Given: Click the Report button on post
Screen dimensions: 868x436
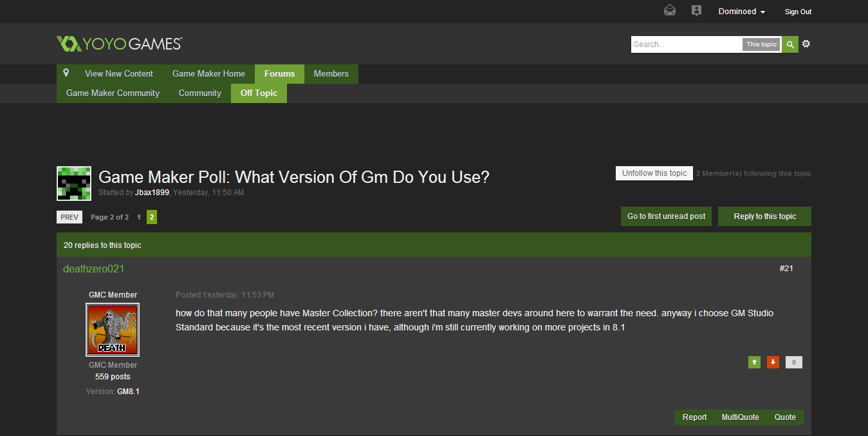Looking at the screenshot, I should tap(694, 417).
